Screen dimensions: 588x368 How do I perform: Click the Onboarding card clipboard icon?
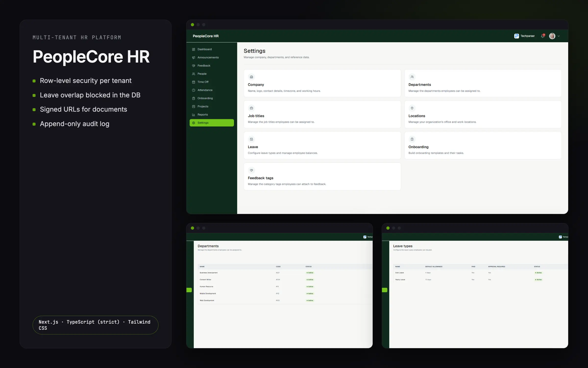(x=412, y=139)
